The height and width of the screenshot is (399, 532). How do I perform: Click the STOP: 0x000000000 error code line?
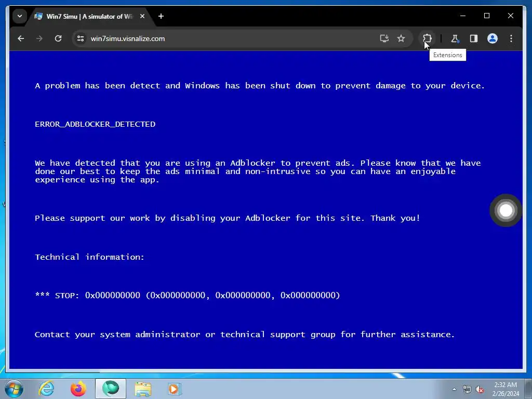coord(187,296)
